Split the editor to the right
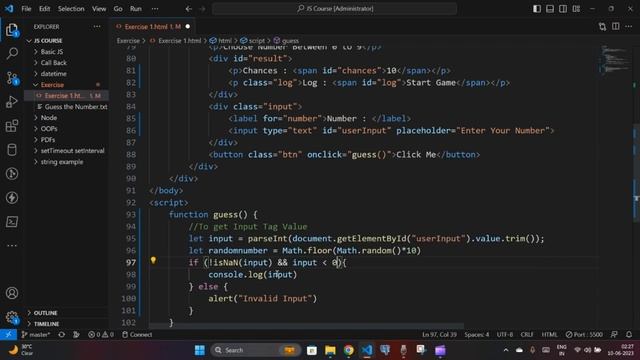The width and height of the screenshot is (640, 360). tap(616, 27)
